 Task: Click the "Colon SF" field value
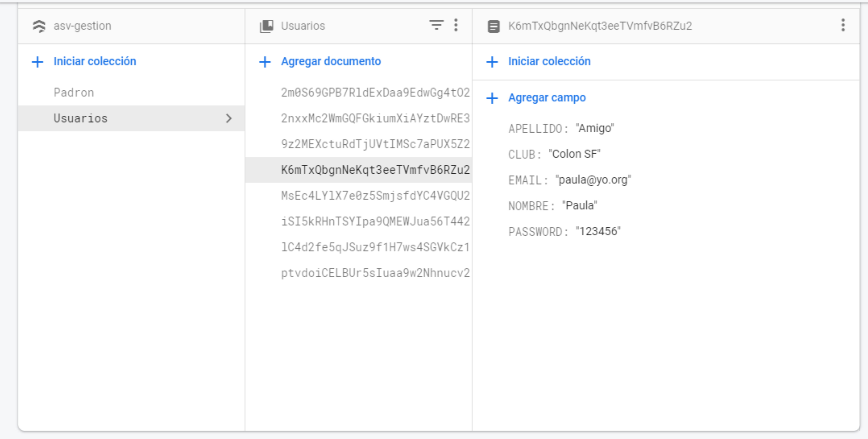pyautogui.click(x=574, y=154)
